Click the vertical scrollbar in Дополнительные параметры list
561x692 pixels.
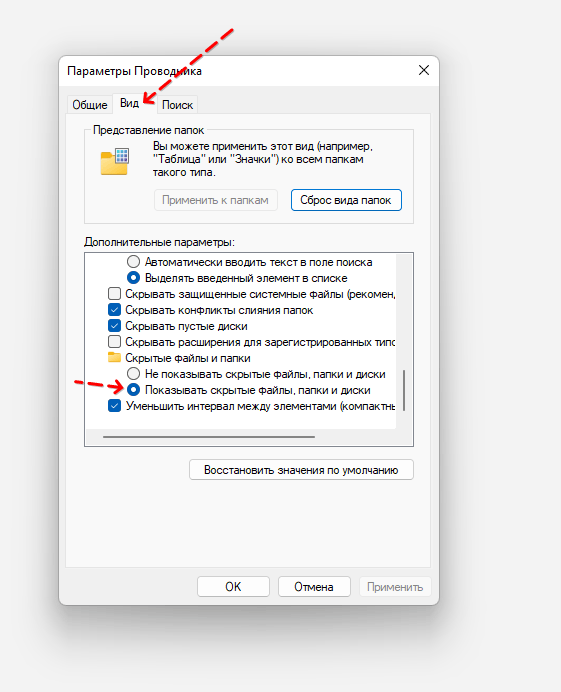[x=404, y=390]
